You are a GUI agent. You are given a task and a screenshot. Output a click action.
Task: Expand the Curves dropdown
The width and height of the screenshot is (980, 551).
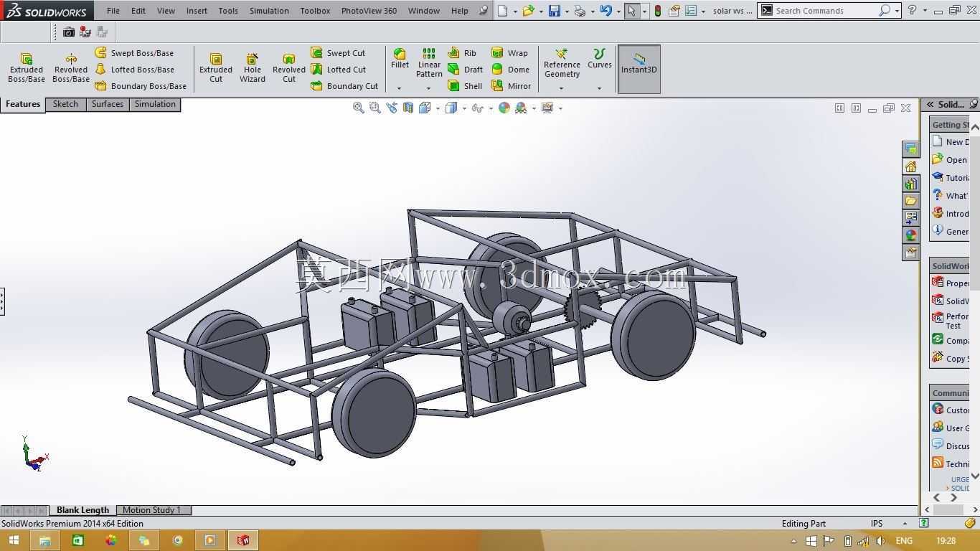[x=599, y=88]
